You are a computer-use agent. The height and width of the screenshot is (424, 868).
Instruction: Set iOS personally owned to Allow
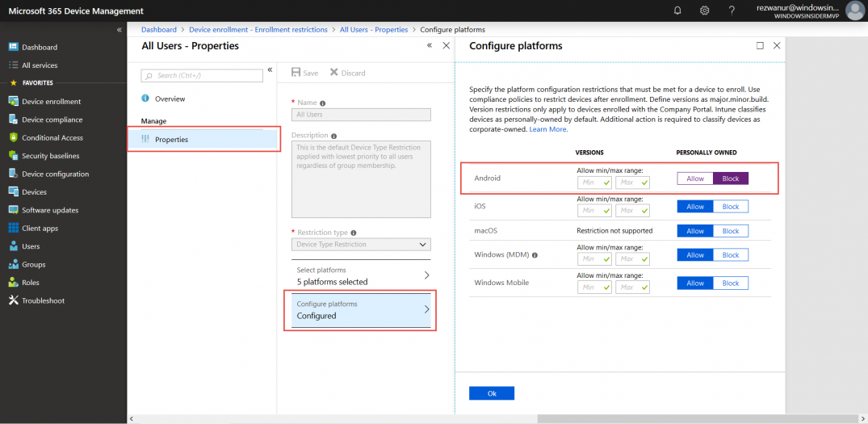point(695,207)
